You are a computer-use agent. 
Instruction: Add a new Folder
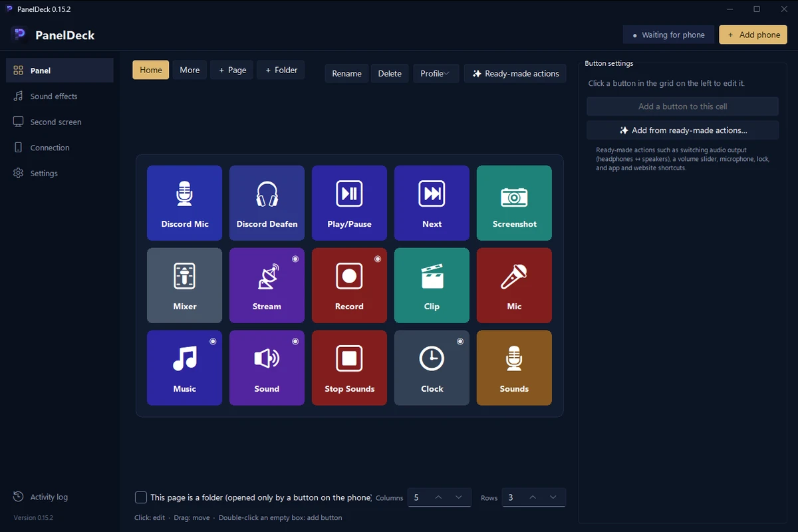(x=281, y=70)
